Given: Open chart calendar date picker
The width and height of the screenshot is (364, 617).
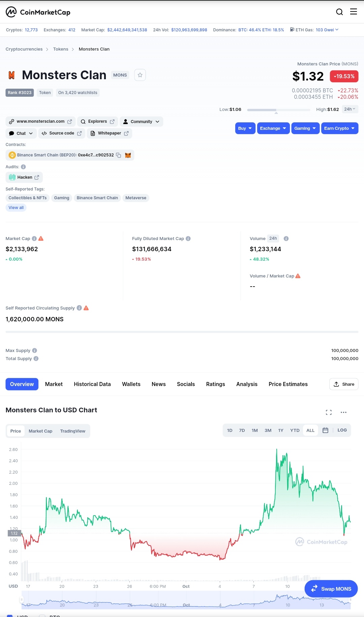Looking at the screenshot, I should (325, 430).
